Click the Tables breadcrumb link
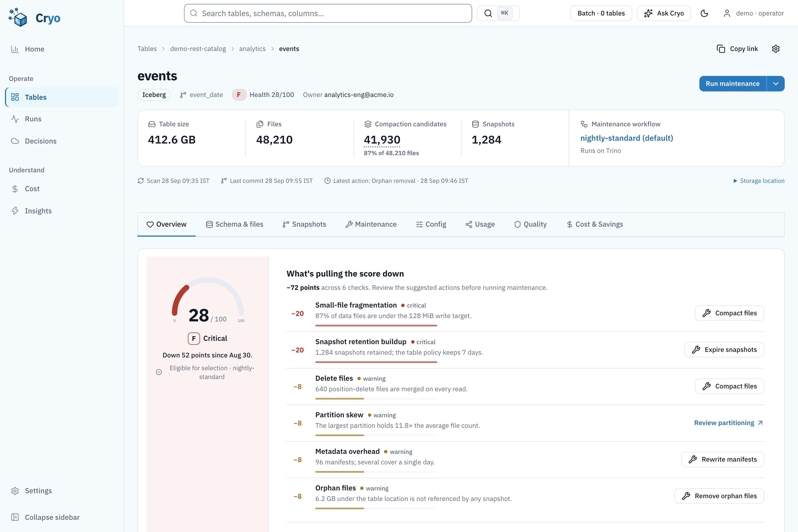This screenshot has width=798, height=532. (x=147, y=49)
